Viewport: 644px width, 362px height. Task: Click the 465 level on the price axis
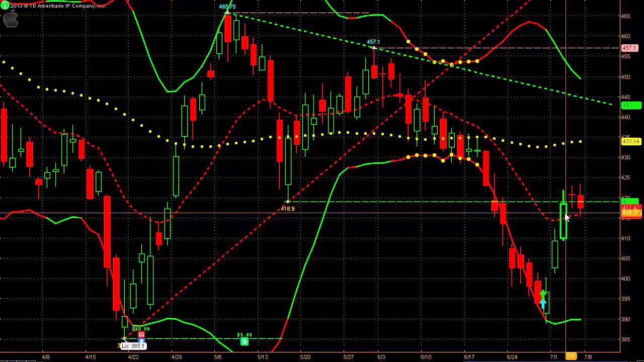[625, 17]
